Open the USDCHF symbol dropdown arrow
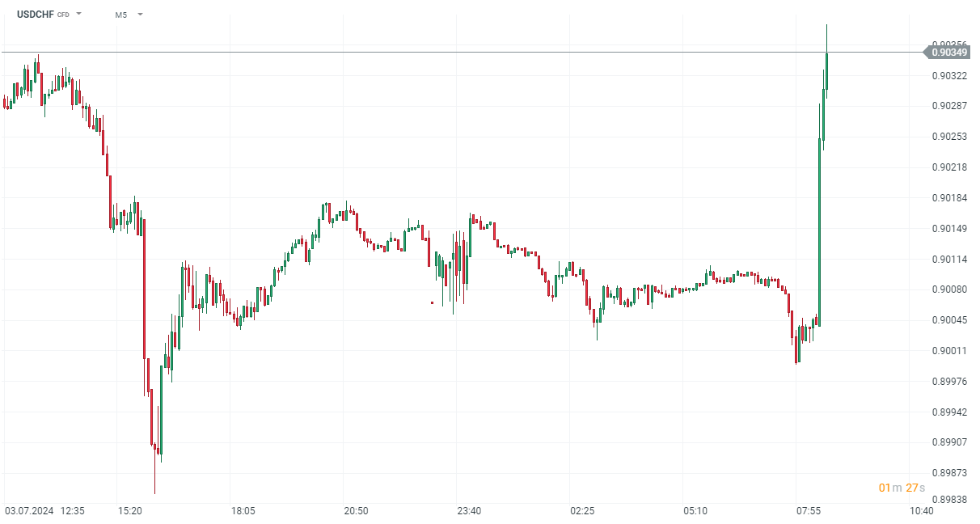 78,14
